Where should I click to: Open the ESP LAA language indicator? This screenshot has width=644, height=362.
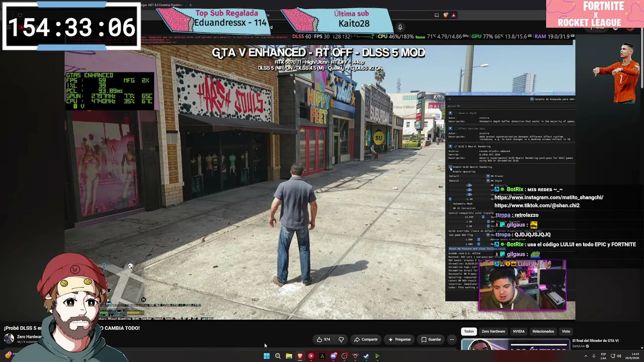[604, 356]
